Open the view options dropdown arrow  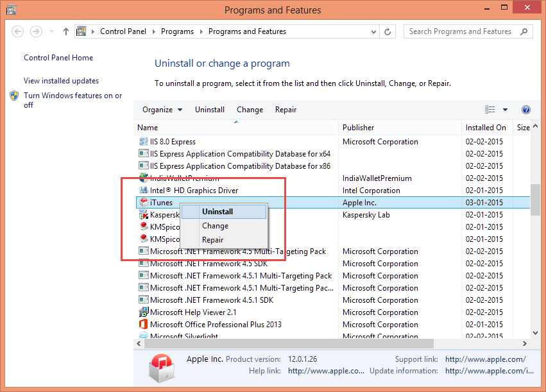tap(505, 110)
